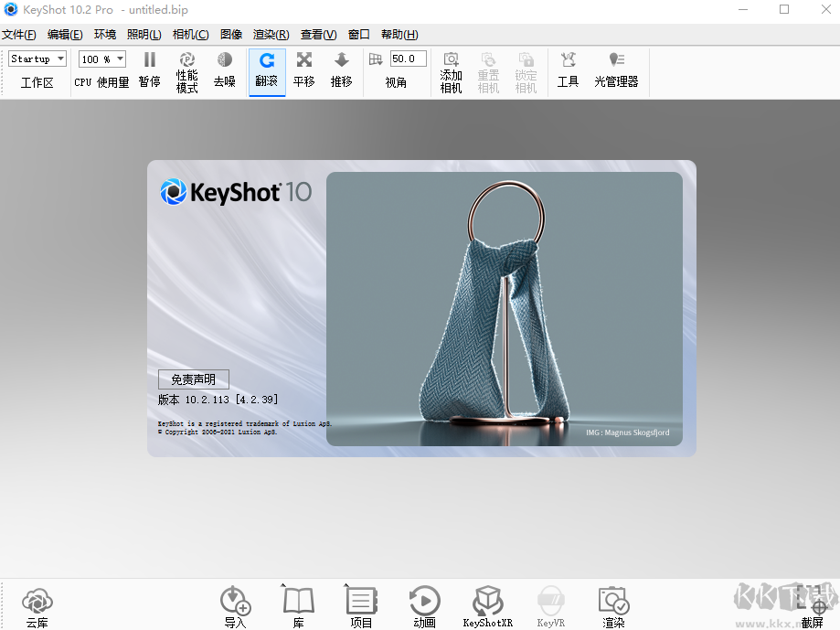Open the Render (渲染) menu

point(271,35)
